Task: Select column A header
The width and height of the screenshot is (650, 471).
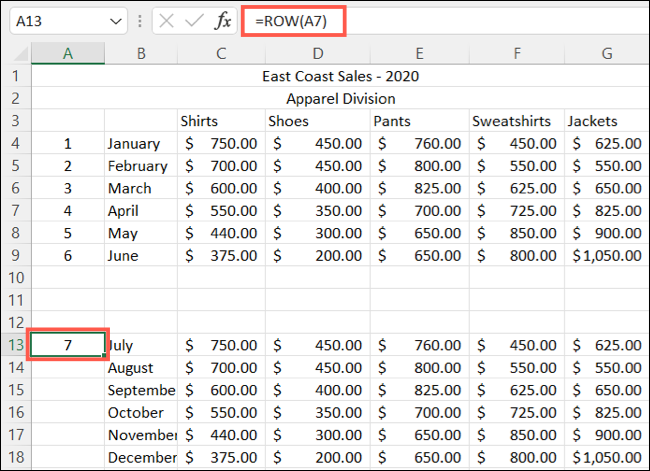Action: [x=67, y=55]
